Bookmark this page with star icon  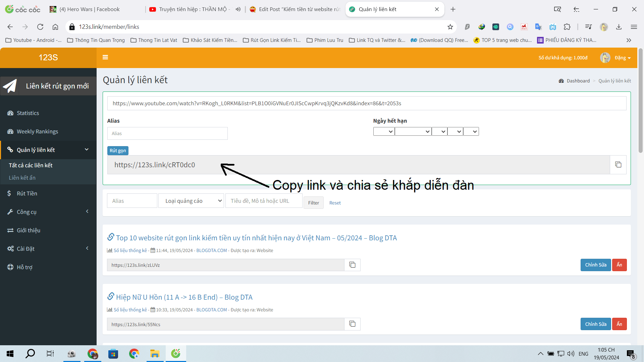(450, 27)
